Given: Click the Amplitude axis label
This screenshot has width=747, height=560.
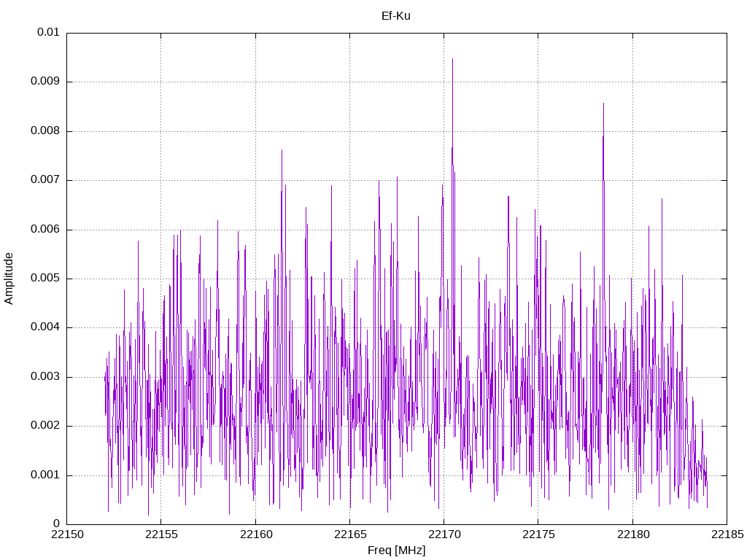Looking at the screenshot, I should (9, 279).
